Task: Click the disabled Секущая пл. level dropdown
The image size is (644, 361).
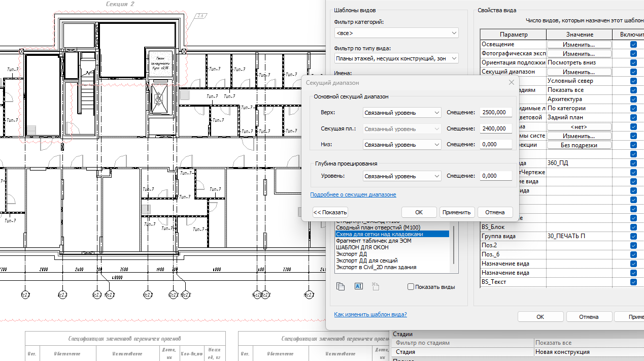Action: [402, 129]
